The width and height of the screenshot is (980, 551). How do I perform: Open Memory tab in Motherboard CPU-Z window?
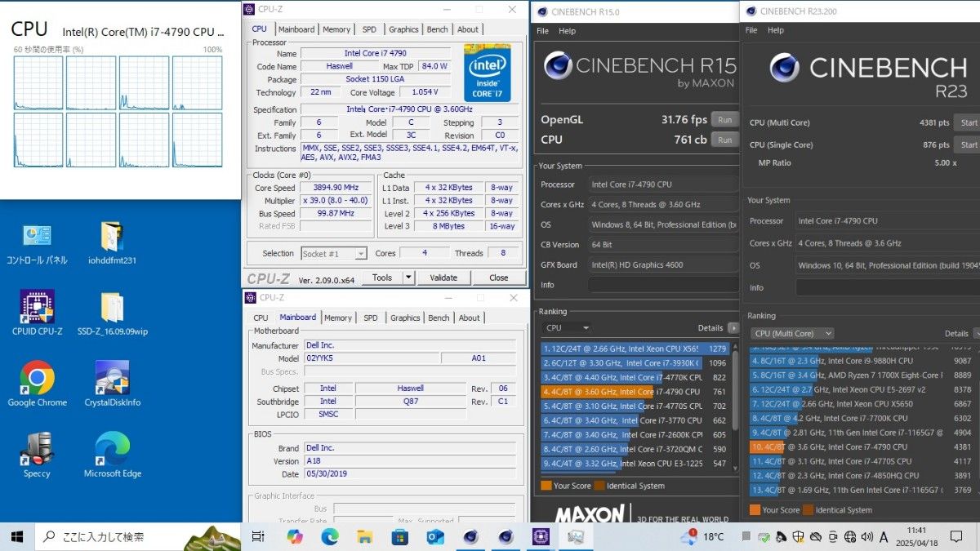338,318
